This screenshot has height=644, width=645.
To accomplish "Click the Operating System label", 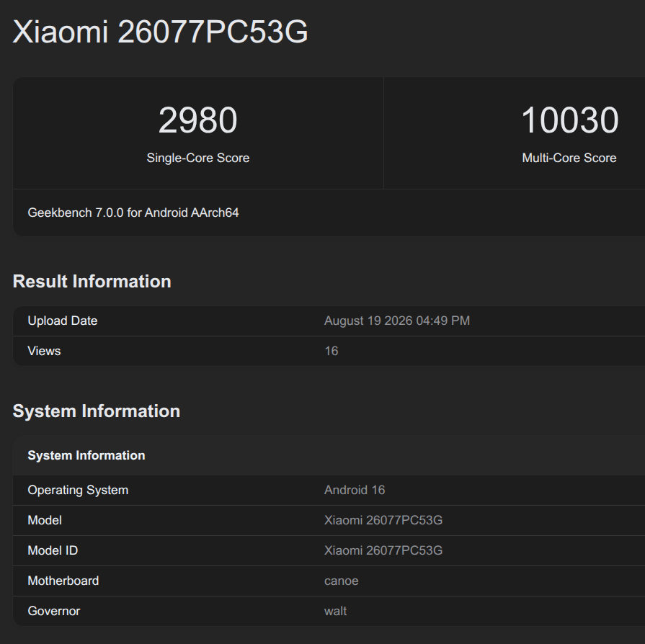I will [x=78, y=490].
